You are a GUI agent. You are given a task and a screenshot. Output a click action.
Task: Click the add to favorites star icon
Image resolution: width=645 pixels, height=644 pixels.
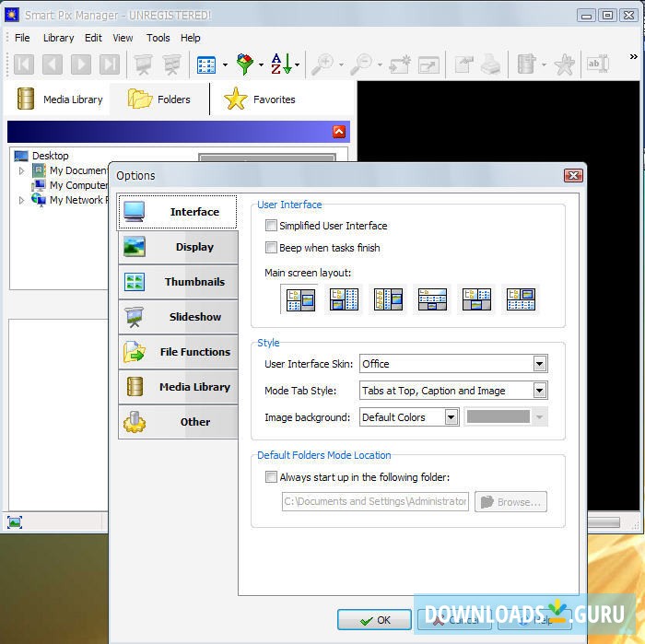pos(564,64)
